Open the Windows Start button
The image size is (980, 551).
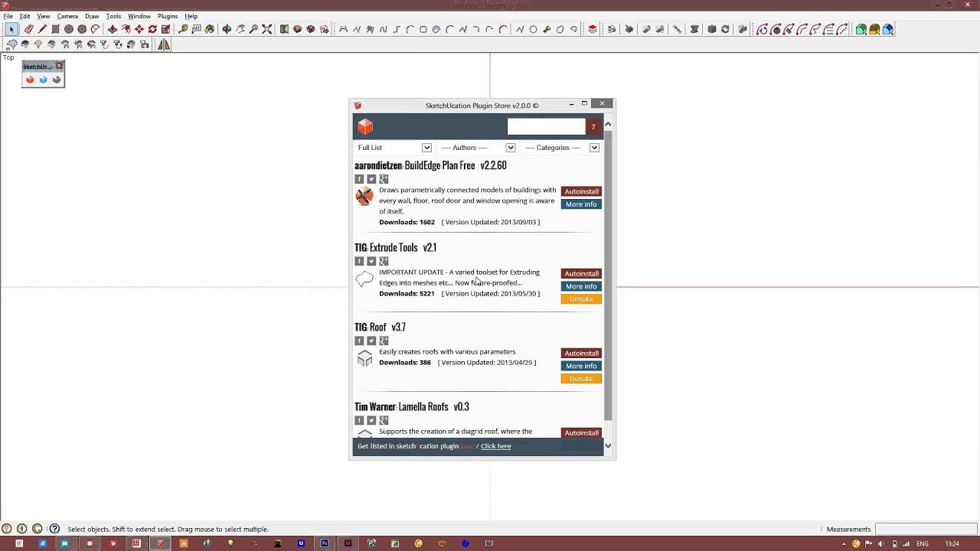click(x=19, y=543)
